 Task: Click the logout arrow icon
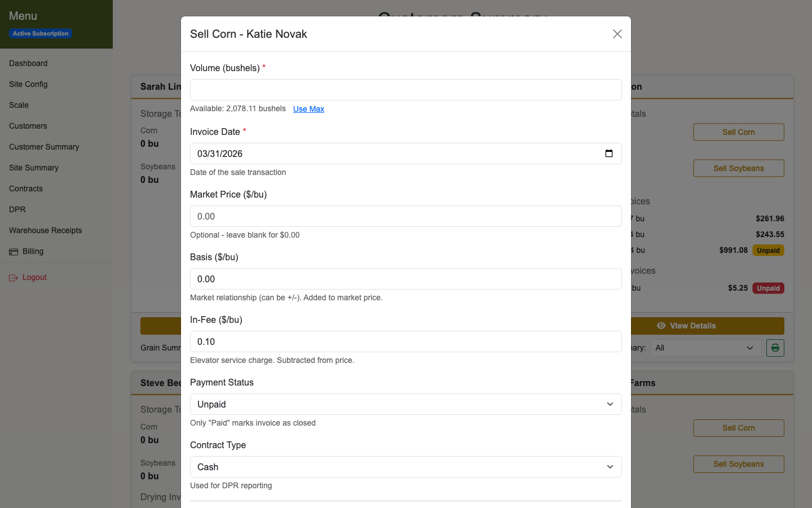point(12,277)
